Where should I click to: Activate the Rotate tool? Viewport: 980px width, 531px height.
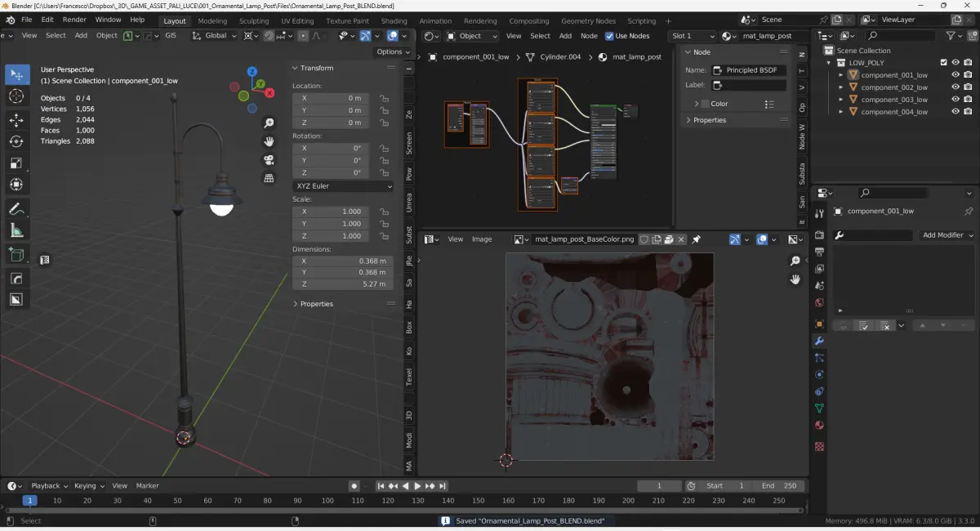[16, 141]
